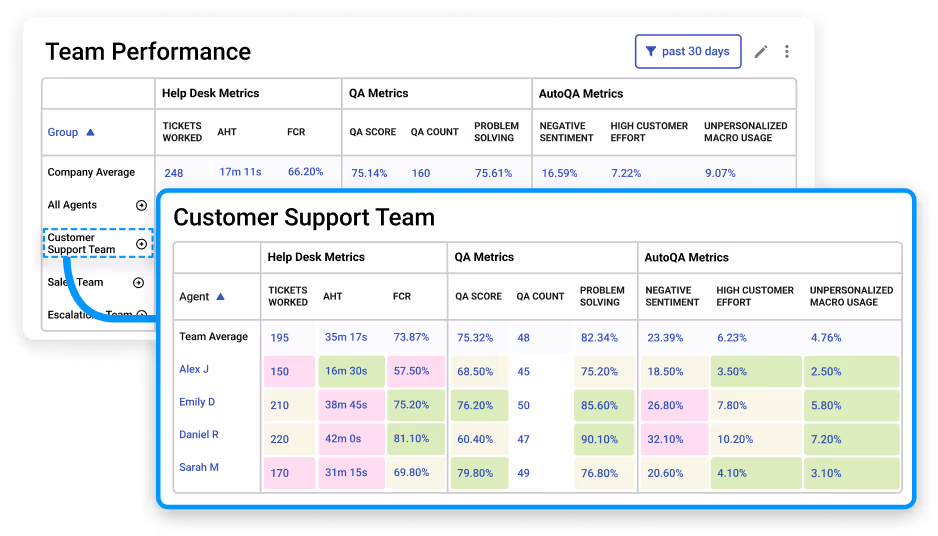Sort by Agent column arrow
The image size is (938, 536).
coord(220,297)
